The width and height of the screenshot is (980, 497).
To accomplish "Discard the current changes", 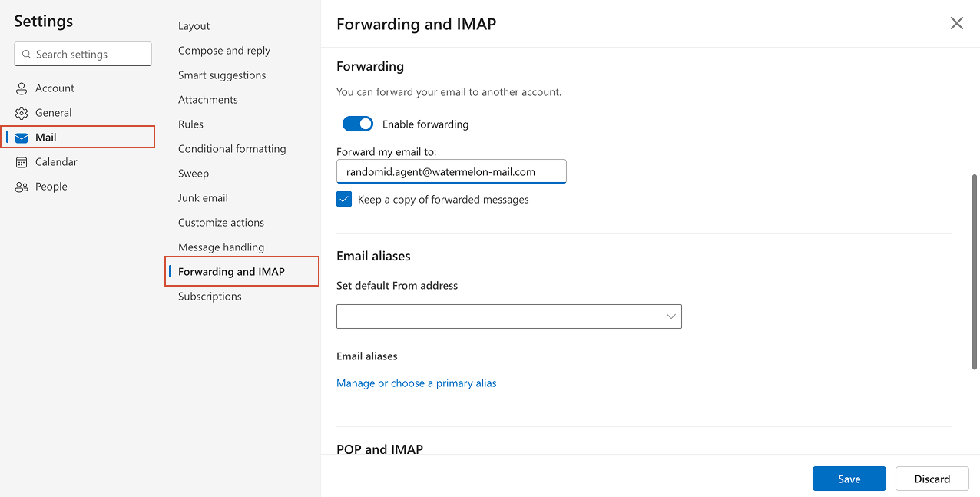I will [932, 478].
